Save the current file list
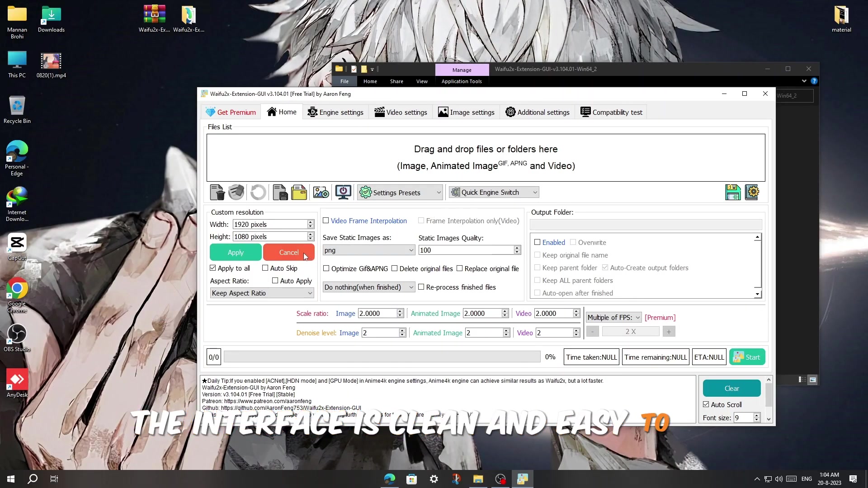This screenshot has width=868, height=488. pos(280,192)
